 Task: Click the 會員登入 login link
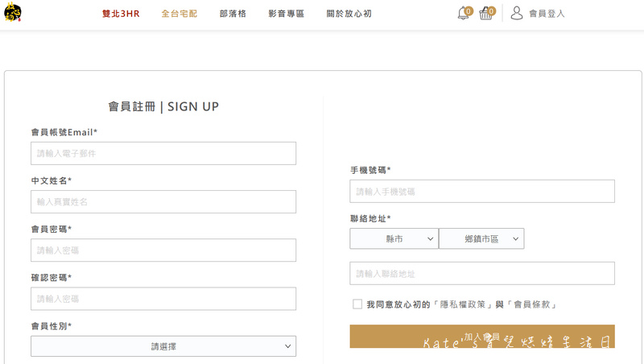tap(547, 14)
